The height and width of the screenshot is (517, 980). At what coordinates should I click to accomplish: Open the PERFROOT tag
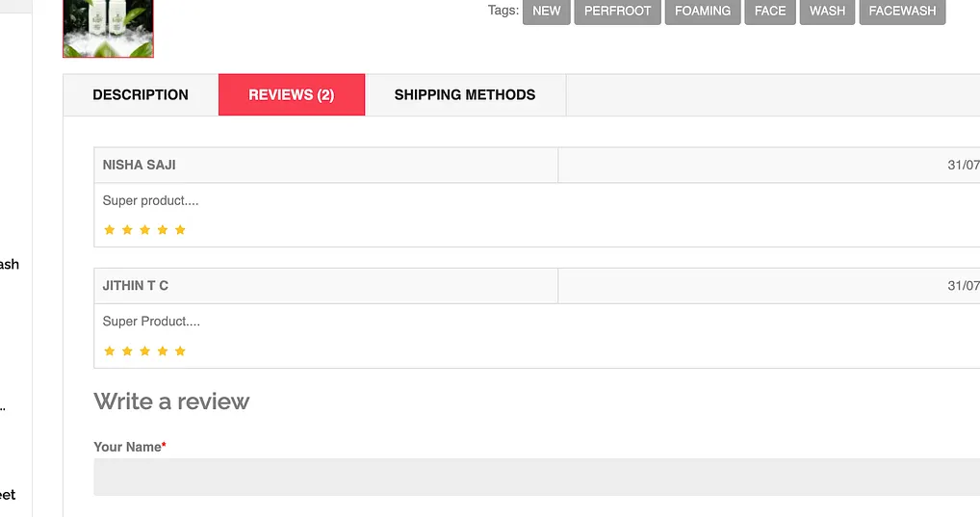pyautogui.click(x=617, y=12)
